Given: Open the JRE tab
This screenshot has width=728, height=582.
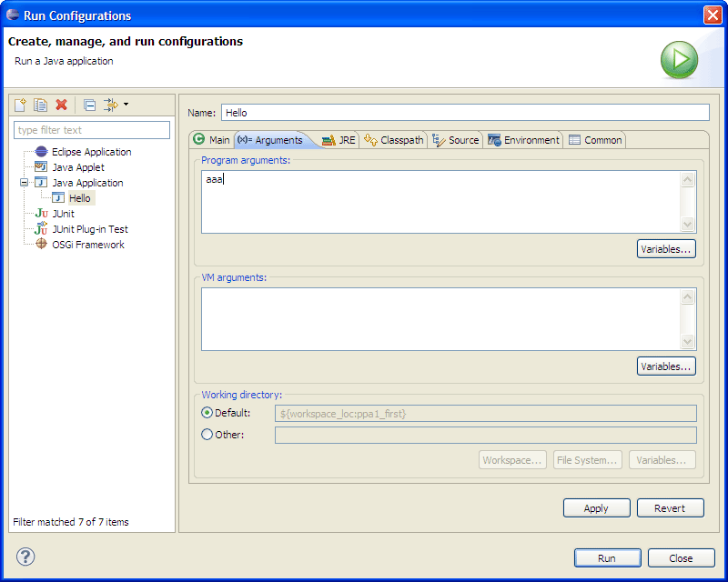Looking at the screenshot, I should 339,140.
